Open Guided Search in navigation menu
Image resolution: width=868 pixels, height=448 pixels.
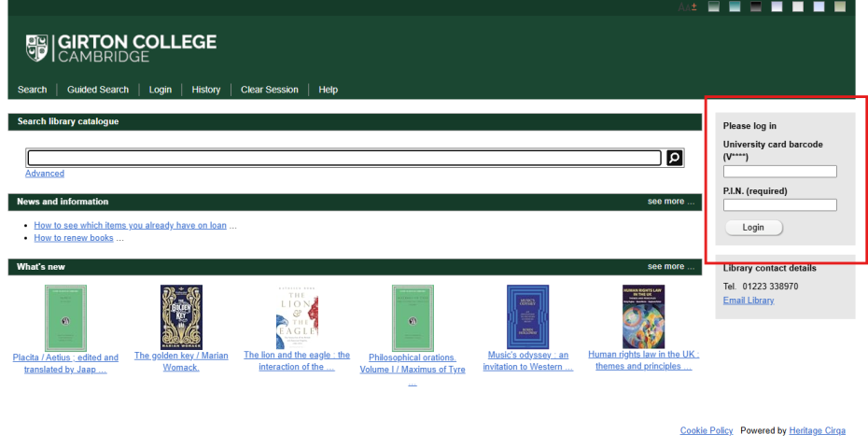[x=98, y=90]
